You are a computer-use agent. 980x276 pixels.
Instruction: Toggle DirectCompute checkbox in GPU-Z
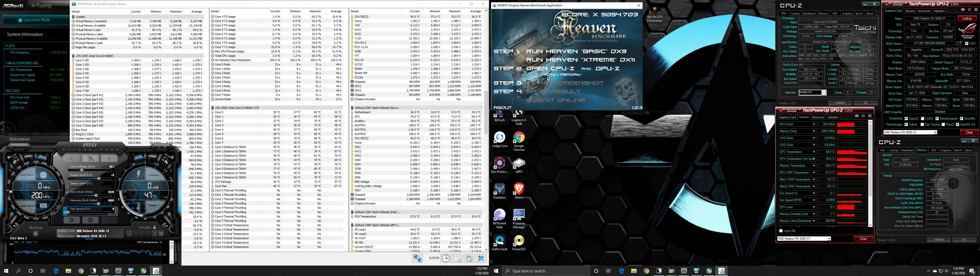coord(937,119)
